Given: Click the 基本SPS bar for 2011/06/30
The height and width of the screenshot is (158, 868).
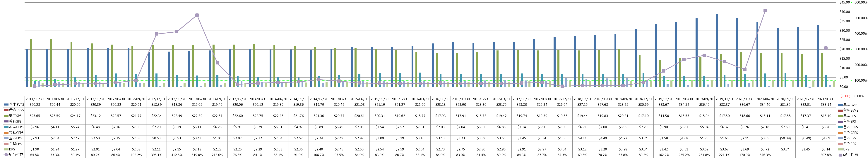Looking at the screenshot, I should (x=31, y=63).
